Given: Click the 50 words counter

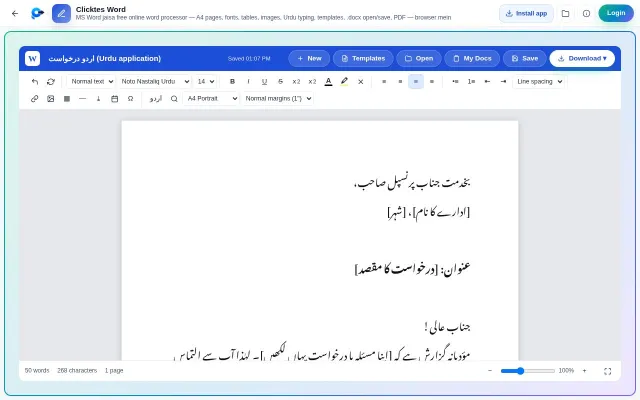Looking at the screenshot, I should point(37,371).
